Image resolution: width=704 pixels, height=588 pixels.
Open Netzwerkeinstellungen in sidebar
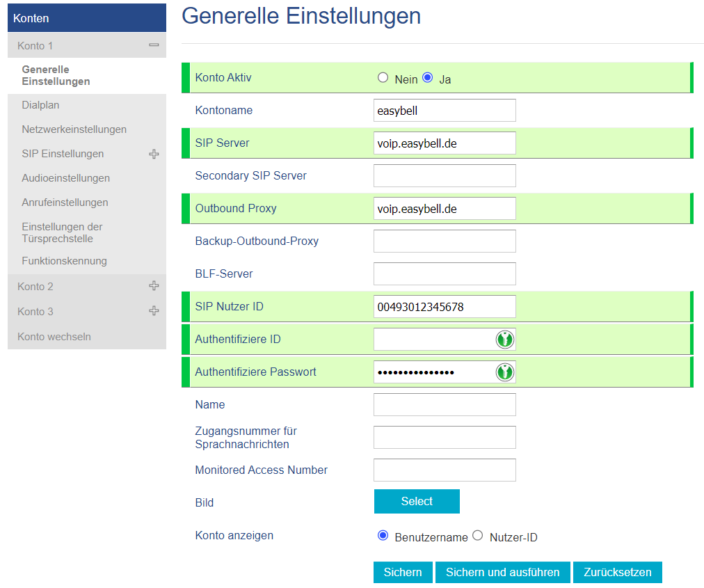[74, 129]
